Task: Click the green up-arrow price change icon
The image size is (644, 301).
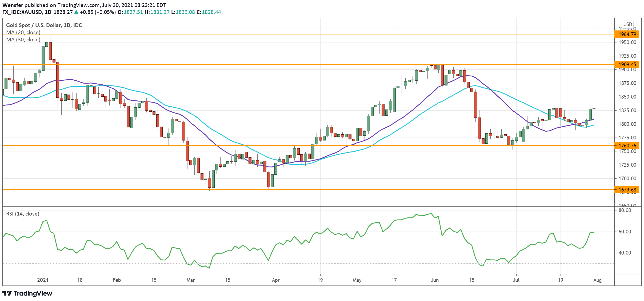Action: [76, 12]
